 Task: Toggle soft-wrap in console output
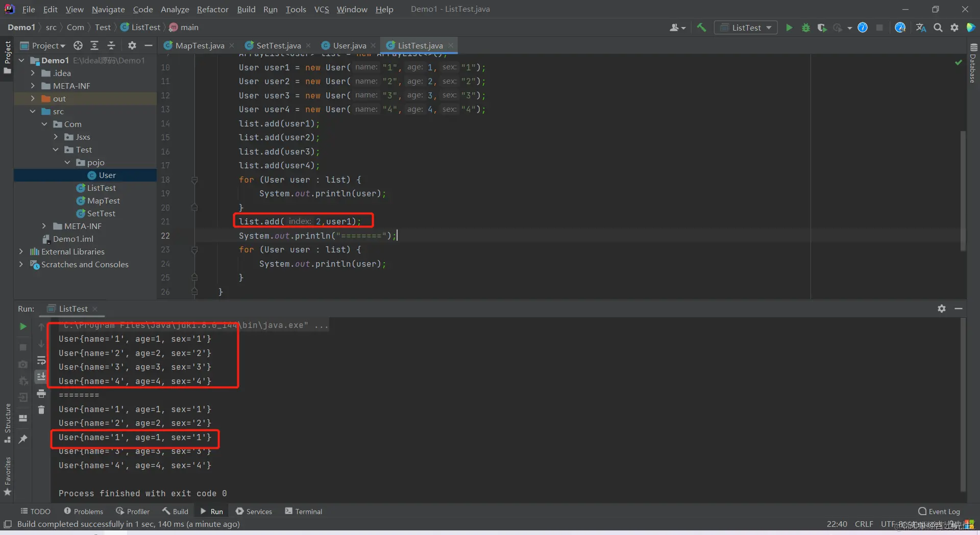[41, 361]
